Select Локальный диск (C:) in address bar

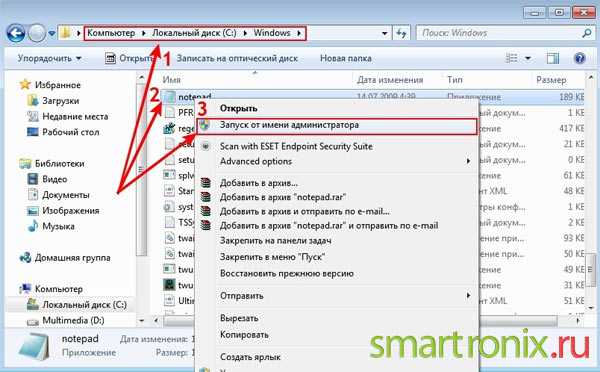[x=194, y=33]
